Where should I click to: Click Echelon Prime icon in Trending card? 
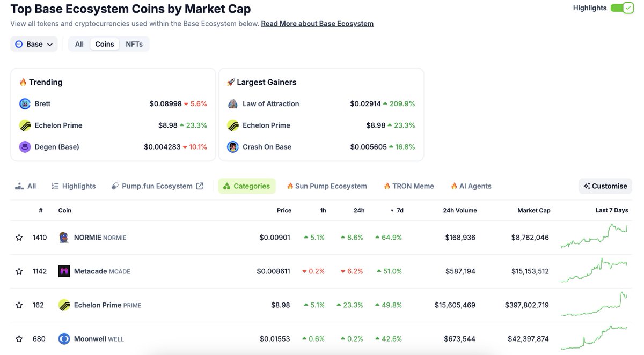coord(25,125)
